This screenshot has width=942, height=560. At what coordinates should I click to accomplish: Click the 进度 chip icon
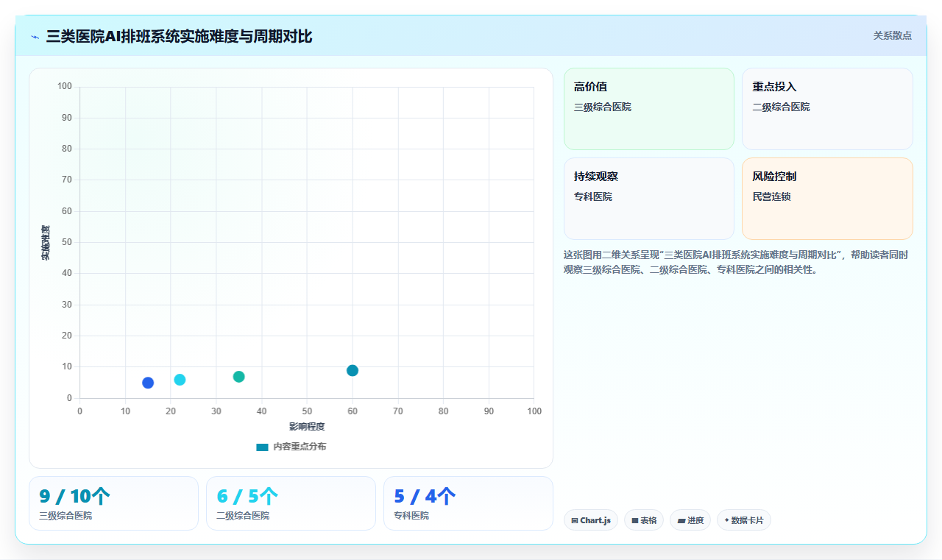point(681,520)
